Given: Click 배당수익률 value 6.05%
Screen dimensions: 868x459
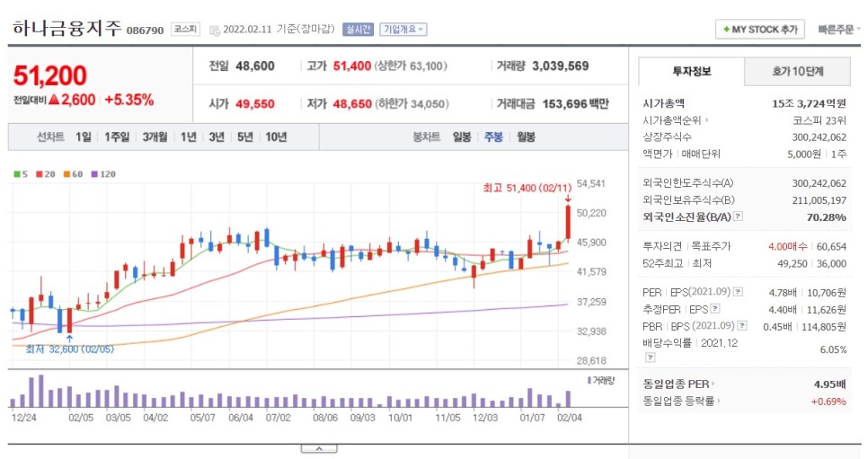Looking at the screenshot, I should 833,350.
